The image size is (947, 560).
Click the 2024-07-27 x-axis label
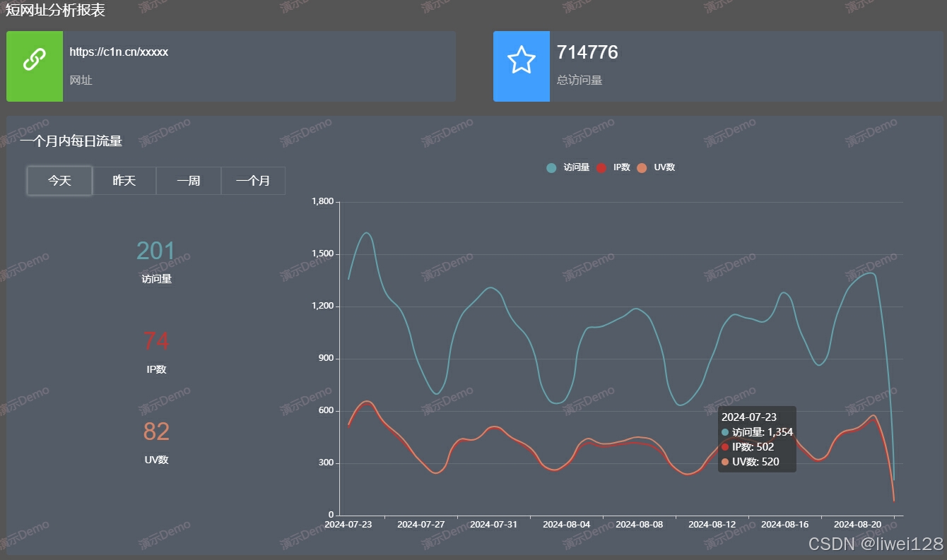421,525
